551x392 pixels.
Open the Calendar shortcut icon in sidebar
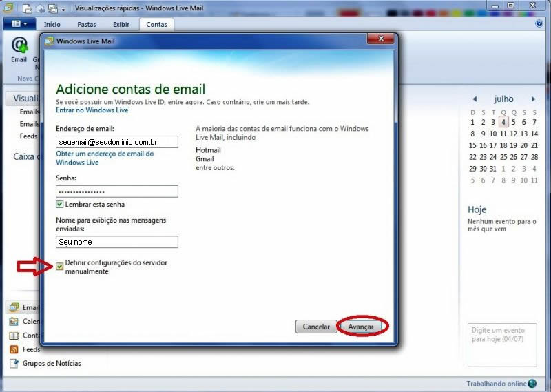pyautogui.click(x=14, y=321)
